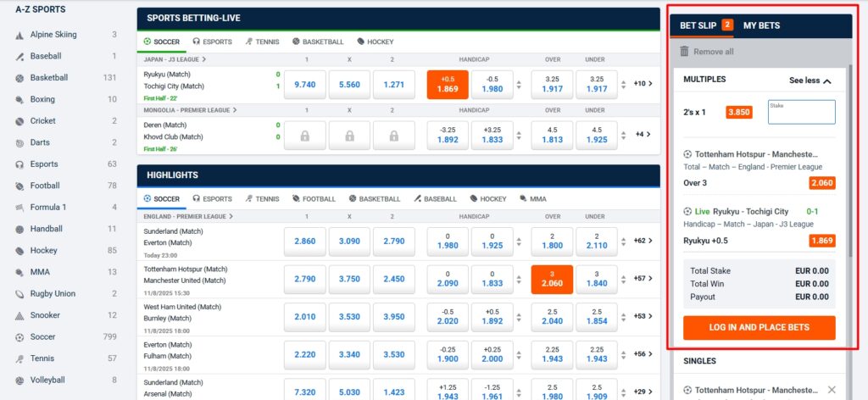Open Snooker sport category
Screen dimensions: 868x400
click(x=66, y=314)
